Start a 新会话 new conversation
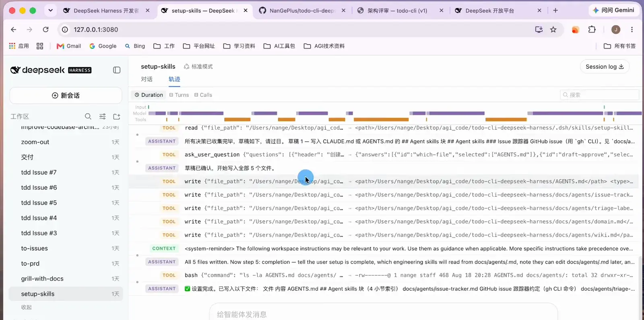The width and height of the screenshot is (644, 320). (x=66, y=95)
